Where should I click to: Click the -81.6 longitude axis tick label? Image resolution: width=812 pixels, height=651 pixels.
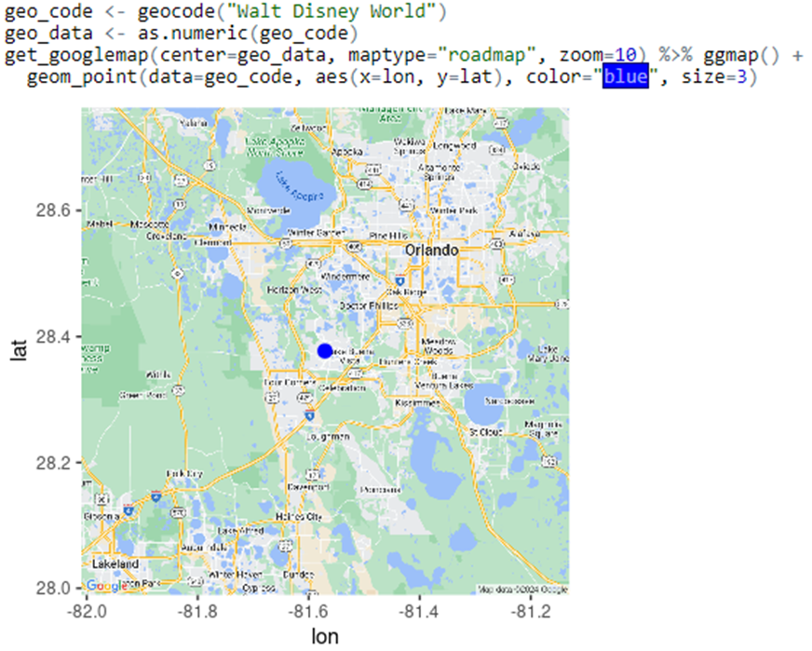(308, 612)
